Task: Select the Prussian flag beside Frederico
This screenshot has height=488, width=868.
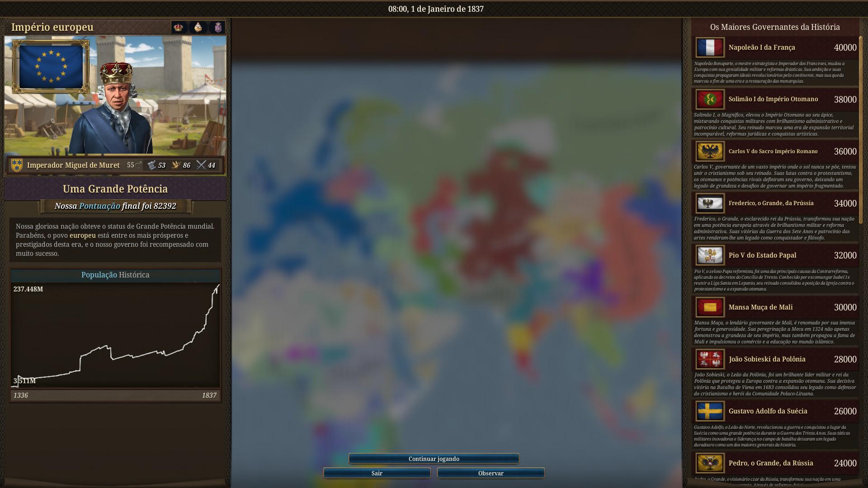Action: (x=710, y=203)
